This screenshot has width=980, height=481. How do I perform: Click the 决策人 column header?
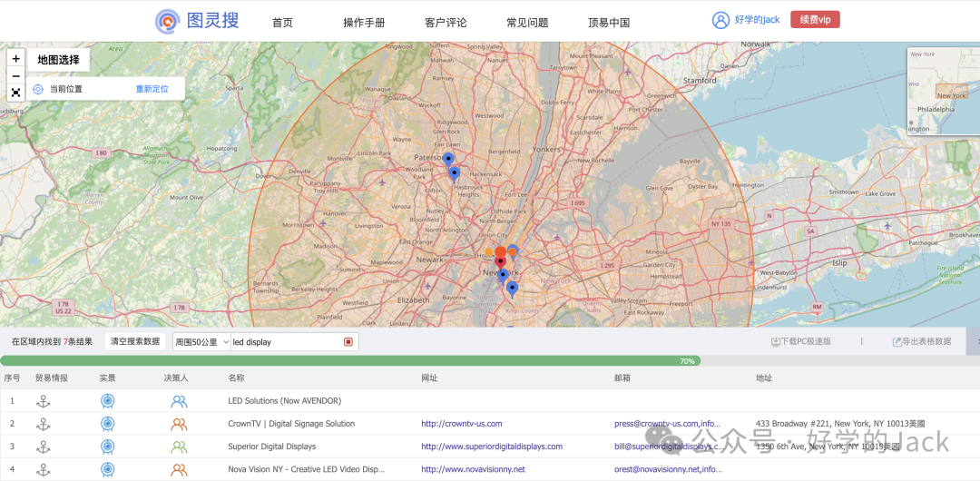click(176, 378)
